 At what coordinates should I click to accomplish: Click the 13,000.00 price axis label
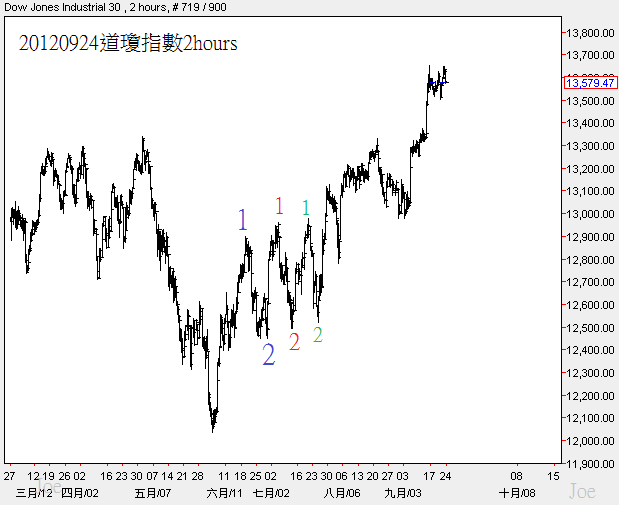click(590, 214)
